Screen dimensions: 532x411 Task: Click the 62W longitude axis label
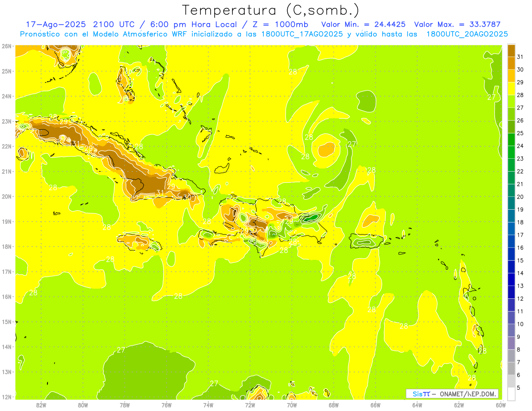point(459,405)
